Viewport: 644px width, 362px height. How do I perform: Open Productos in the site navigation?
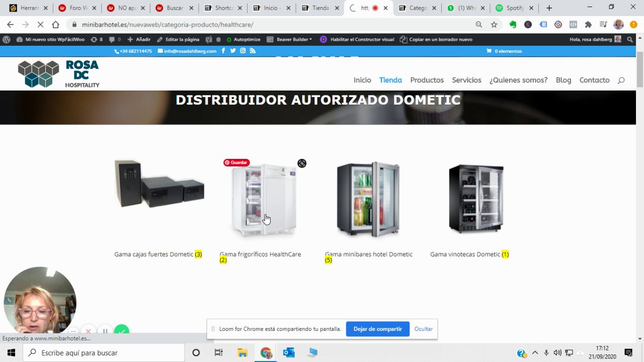[427, 80]
